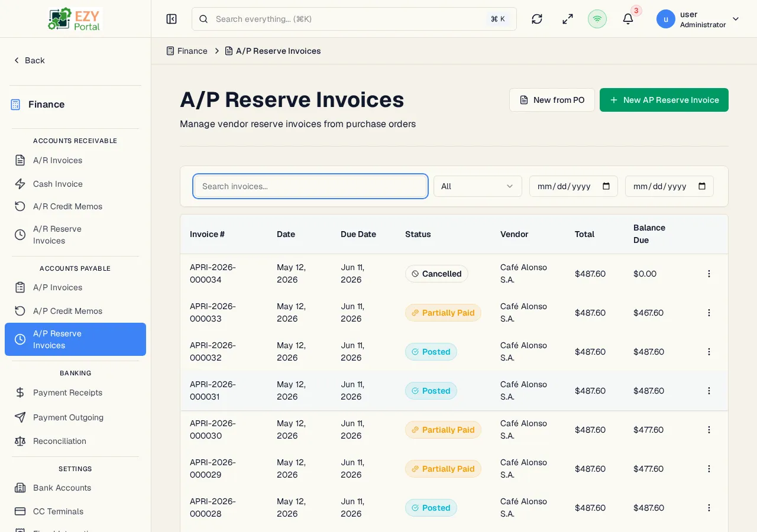Open A/P Credit Memos menu item
The height and width of the screenshot is (532, 757).
pyautogui.click(x=75, y=311)
